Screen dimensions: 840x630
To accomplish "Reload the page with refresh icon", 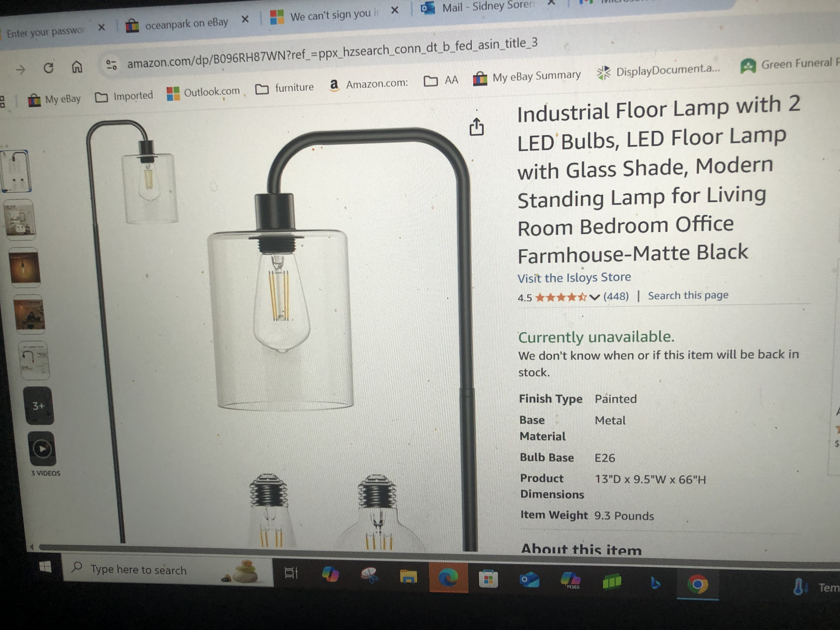I will tap(48, 68).
